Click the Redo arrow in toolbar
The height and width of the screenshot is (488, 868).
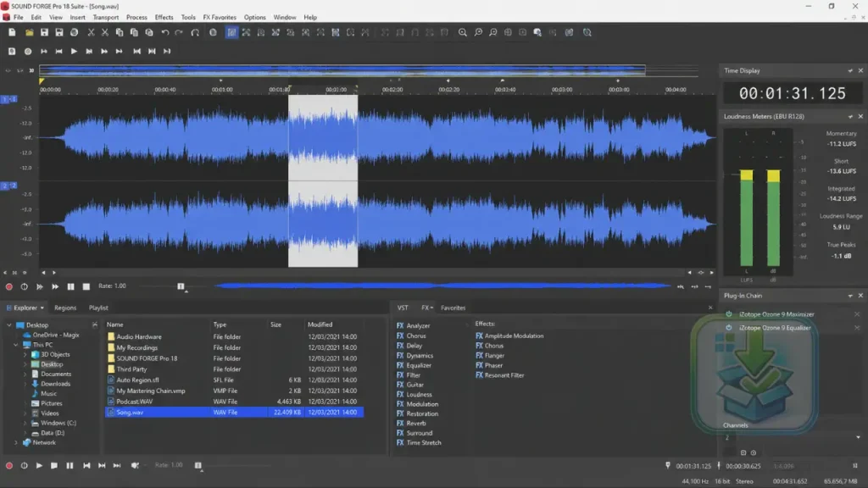pyautogui.click(x=179, y=33)
